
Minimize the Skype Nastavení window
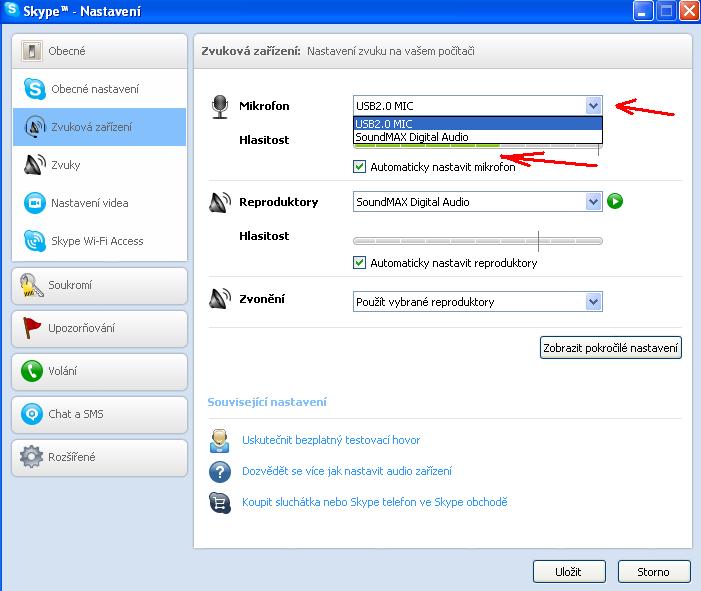tap(643, 11)
